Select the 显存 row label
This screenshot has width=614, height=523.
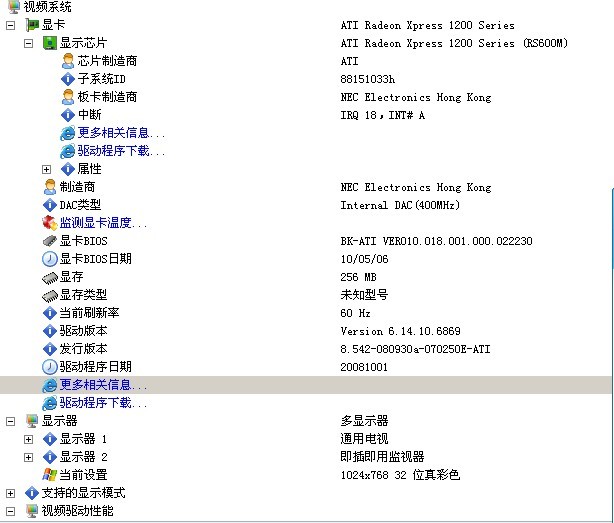[x=71, y=277]
